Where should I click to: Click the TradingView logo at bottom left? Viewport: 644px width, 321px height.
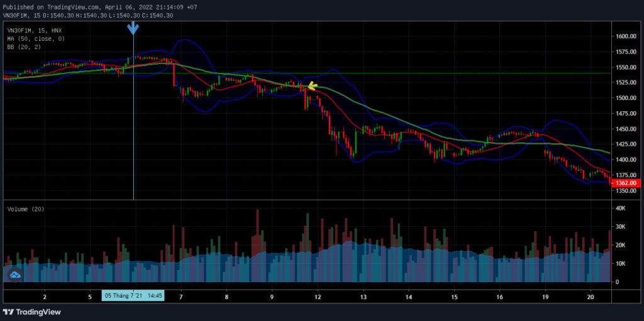(31, 312)
